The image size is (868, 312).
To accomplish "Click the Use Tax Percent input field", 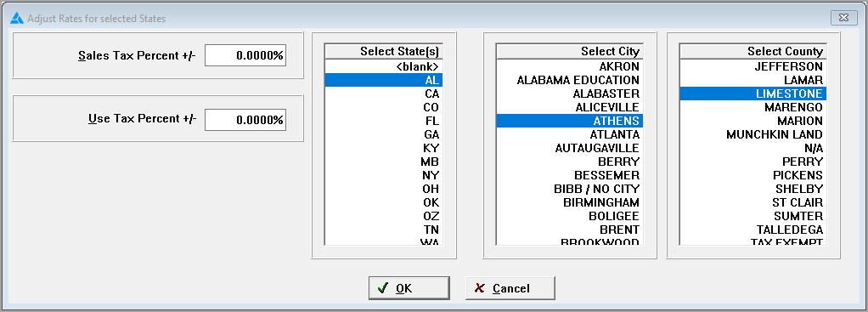I will pos(245,120).
